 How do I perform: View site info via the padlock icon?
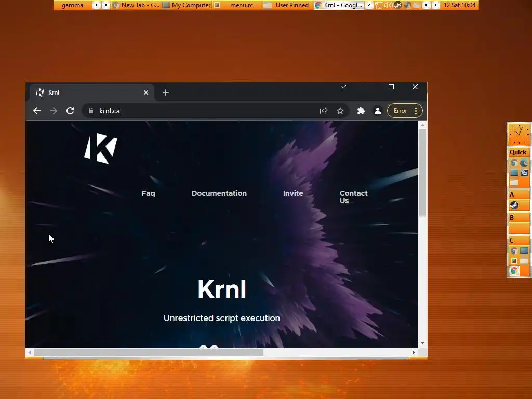[90, 111]
